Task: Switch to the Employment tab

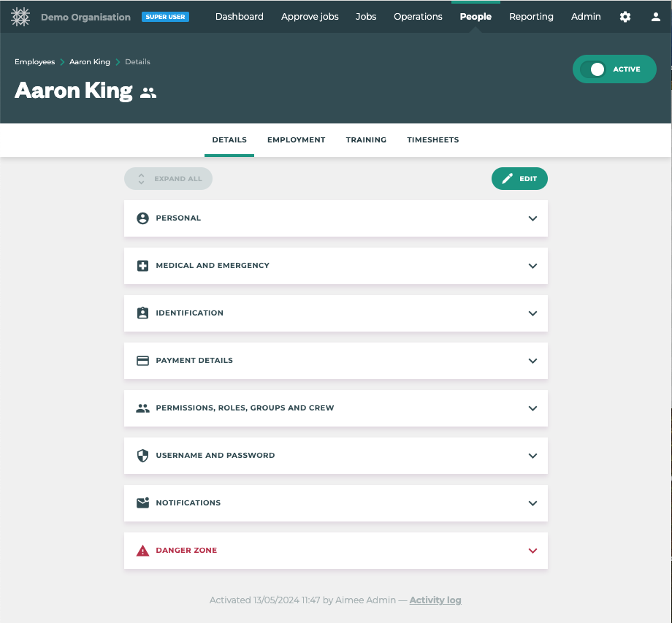Action: (296, 140)
